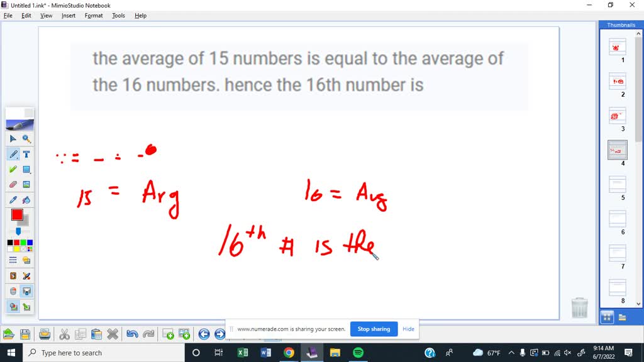Click the Hide link next to Stop sharing
This screenshot has height=362, width=644.
pyautogui.click(x=408, y=329)
